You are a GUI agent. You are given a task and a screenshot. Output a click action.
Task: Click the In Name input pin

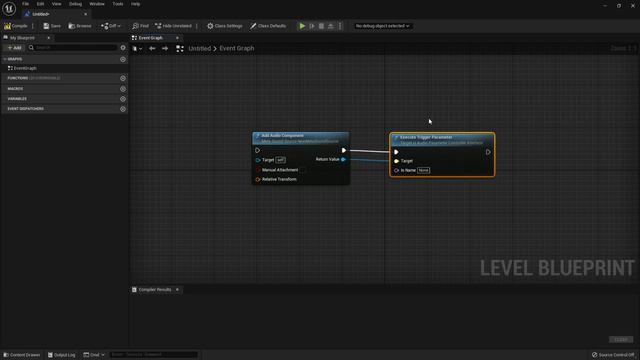[x=396, y=170]
